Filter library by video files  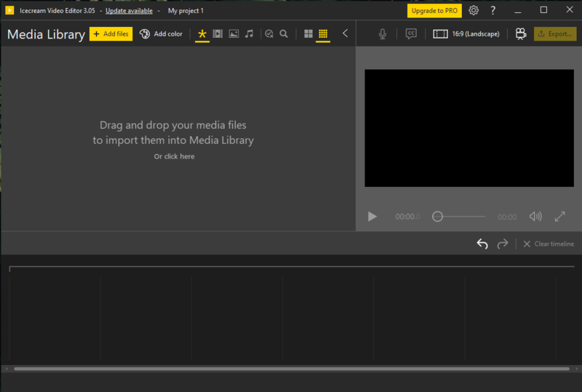(218, 33)
